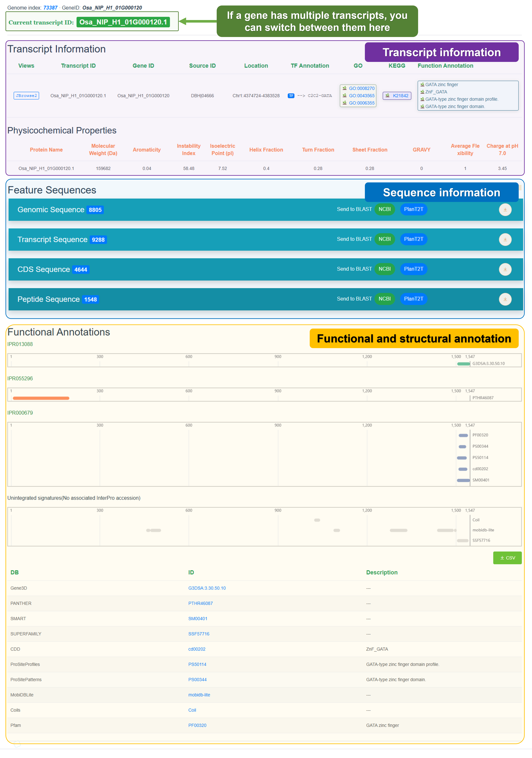Click the orange PTHR46087 domain bar
This screenshot has height=758, width=532.
click(41, 398)
